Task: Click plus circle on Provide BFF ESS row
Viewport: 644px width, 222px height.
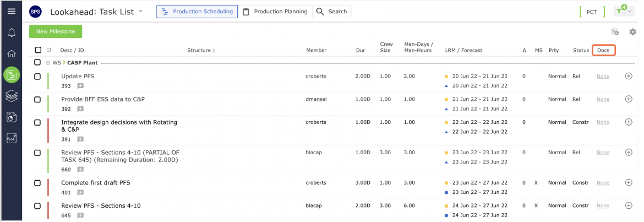Action: click(x=629, y=99)
